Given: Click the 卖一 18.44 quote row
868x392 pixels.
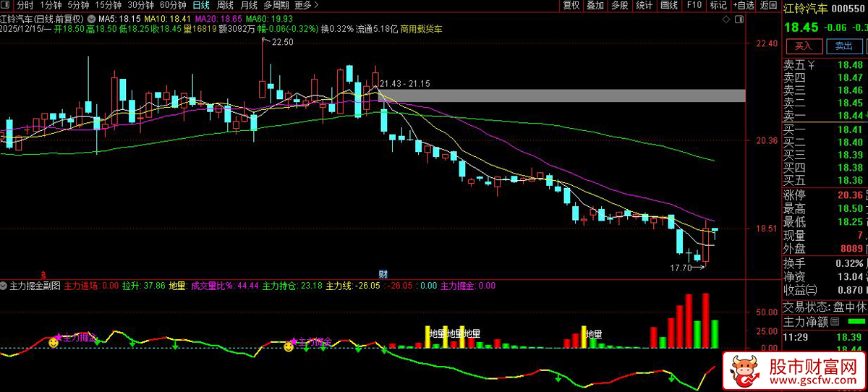Looking at the screenshot, I should click(825, 116).
